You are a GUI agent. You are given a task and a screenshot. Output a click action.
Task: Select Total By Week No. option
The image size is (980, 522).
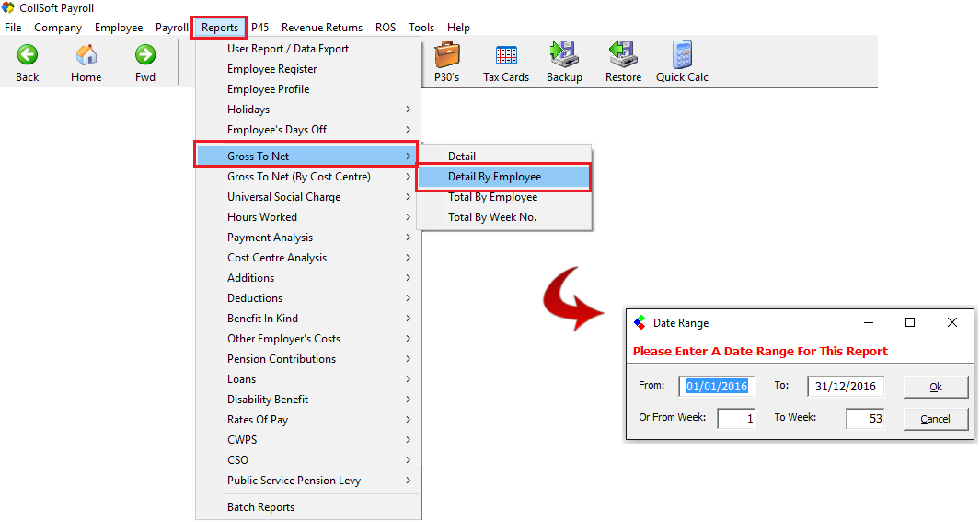[492, 217]
